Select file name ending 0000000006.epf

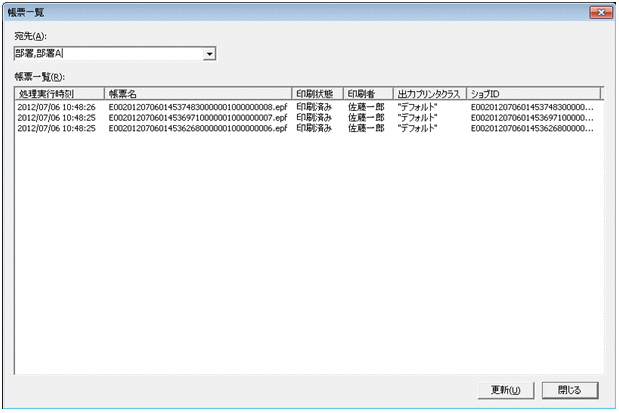coord(198,128)
